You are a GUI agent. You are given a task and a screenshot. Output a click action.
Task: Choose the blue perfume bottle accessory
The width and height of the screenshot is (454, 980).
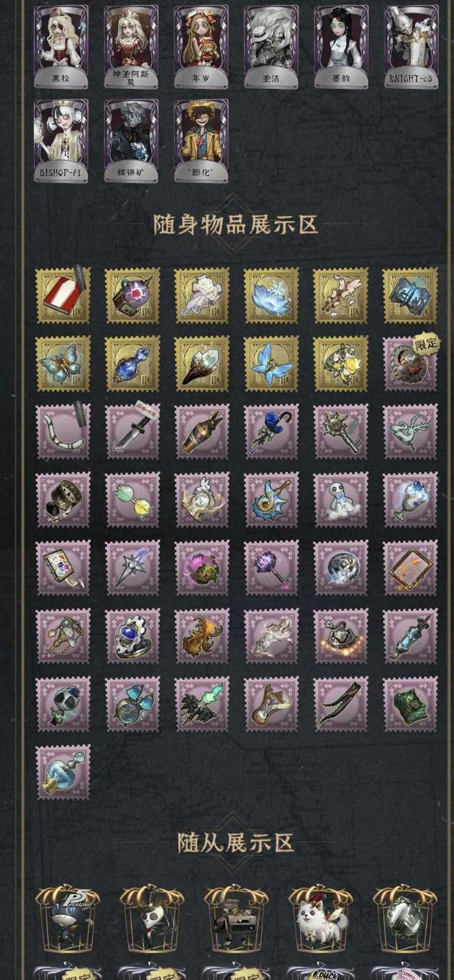tap(63, 772)
